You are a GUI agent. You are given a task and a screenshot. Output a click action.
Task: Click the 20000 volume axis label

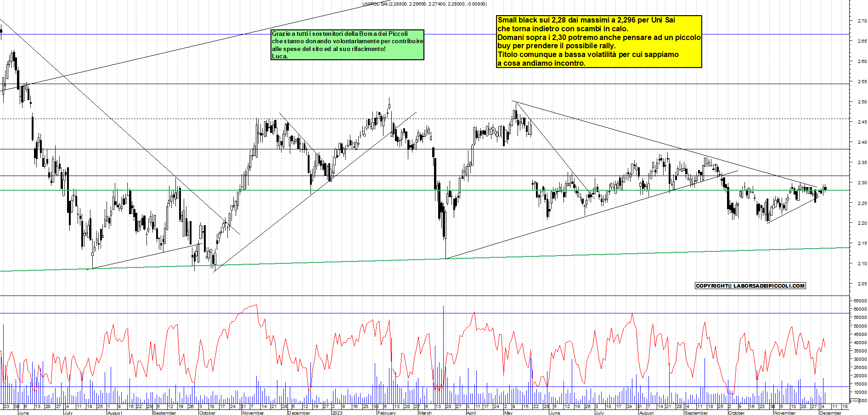[860, 375]
